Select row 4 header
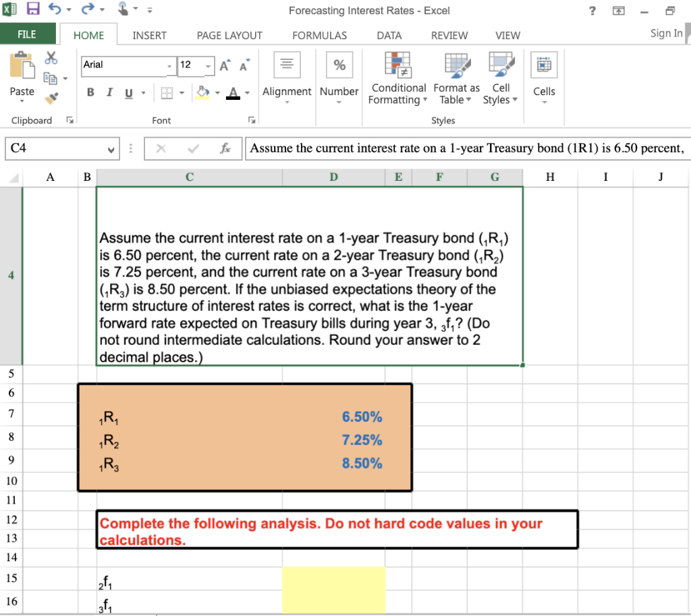The image size is (691, 616). [11, 276]
